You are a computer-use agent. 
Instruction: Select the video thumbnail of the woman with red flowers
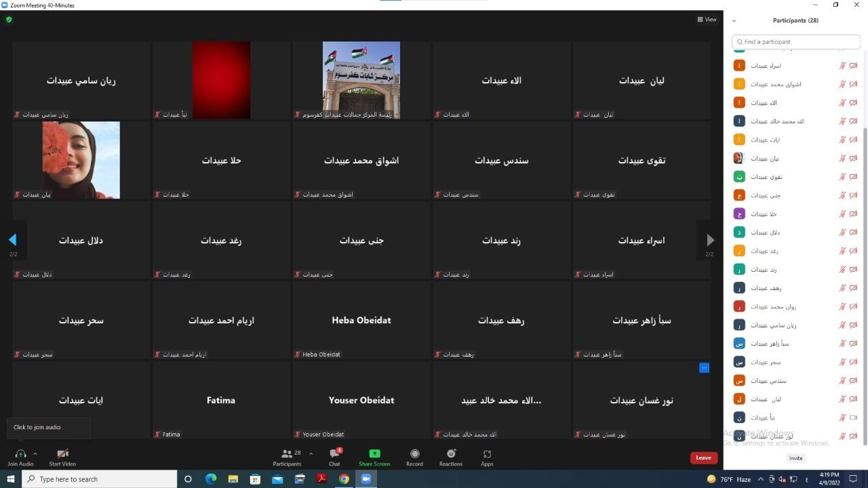(81, 160)
